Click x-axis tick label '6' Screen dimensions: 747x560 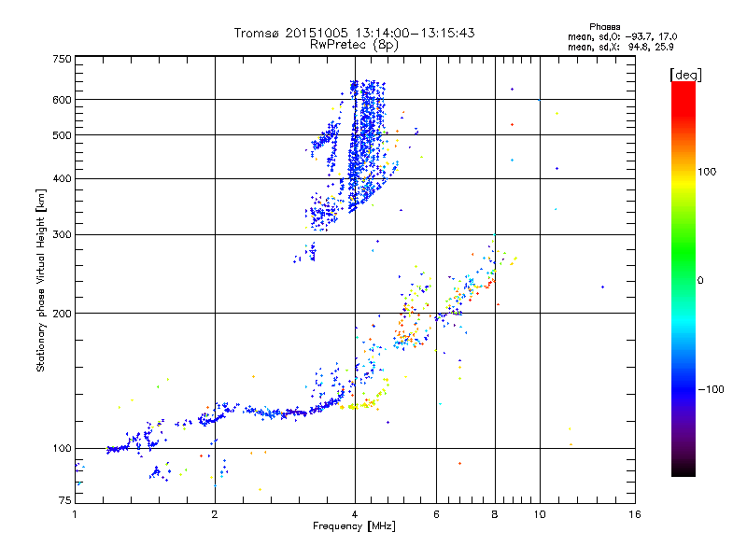436,514
